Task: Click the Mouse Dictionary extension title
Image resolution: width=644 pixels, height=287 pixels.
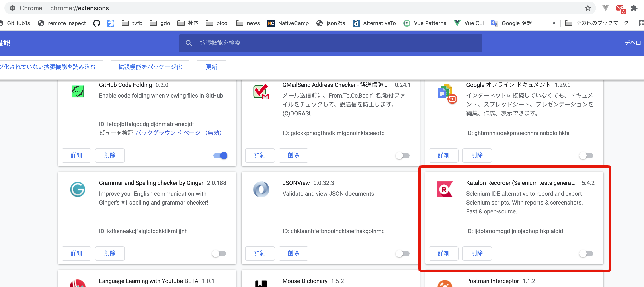Action: [305, 281]
